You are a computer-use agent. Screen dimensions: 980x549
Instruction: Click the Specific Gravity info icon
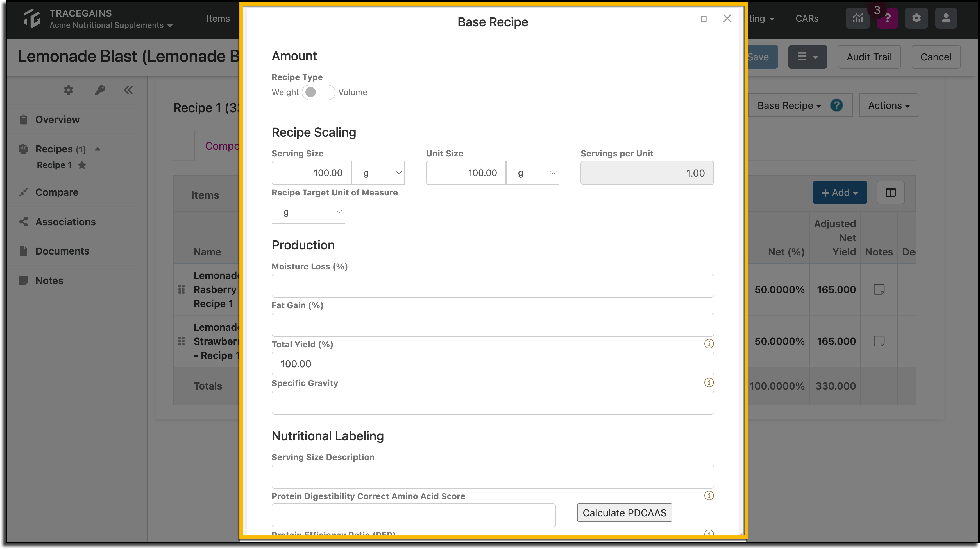click(x=709, y=382)
